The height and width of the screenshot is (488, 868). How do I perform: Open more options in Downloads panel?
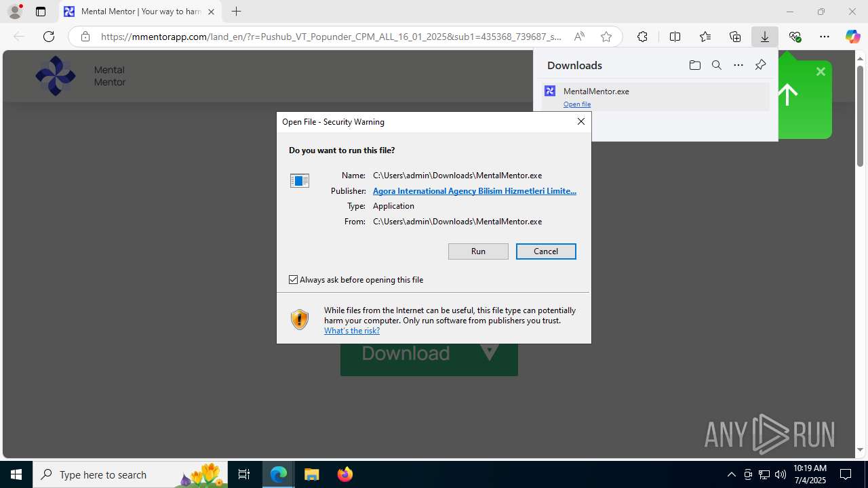coord(738,65)
